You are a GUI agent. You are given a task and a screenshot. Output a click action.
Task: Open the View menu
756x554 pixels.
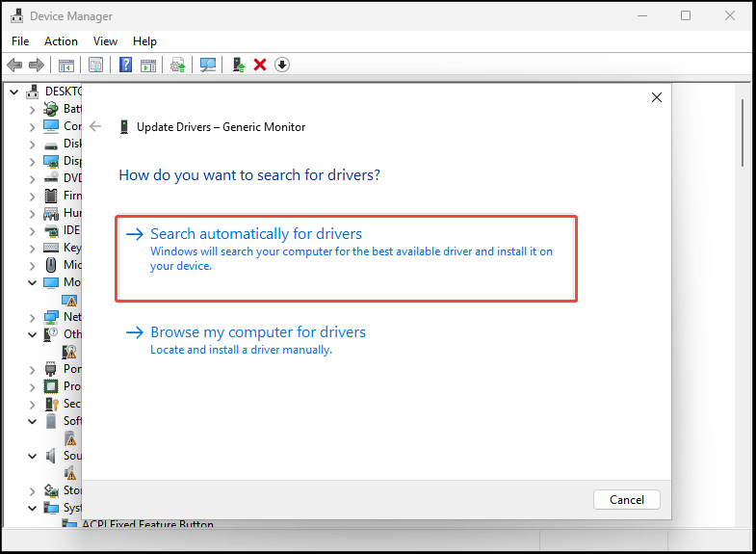point(105,41)
